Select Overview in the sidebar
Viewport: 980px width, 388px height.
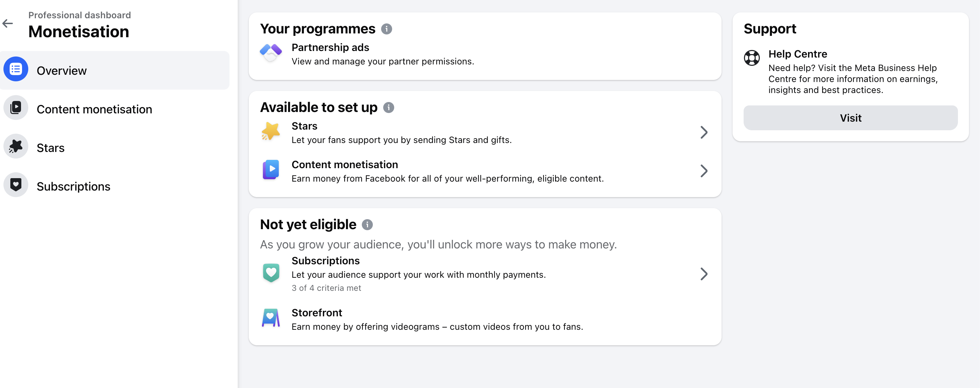(x=62, y=71)
